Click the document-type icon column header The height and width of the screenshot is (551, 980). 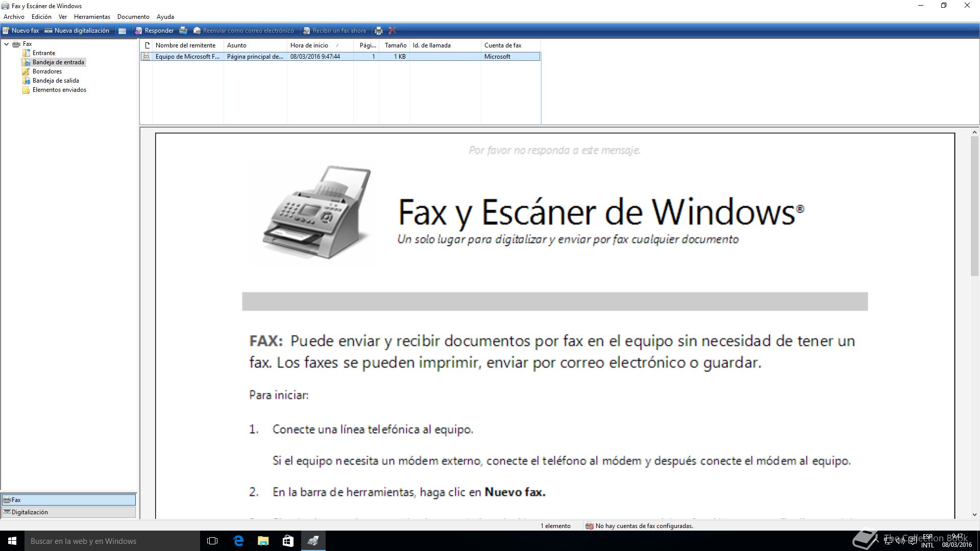[x=147, y=45]
